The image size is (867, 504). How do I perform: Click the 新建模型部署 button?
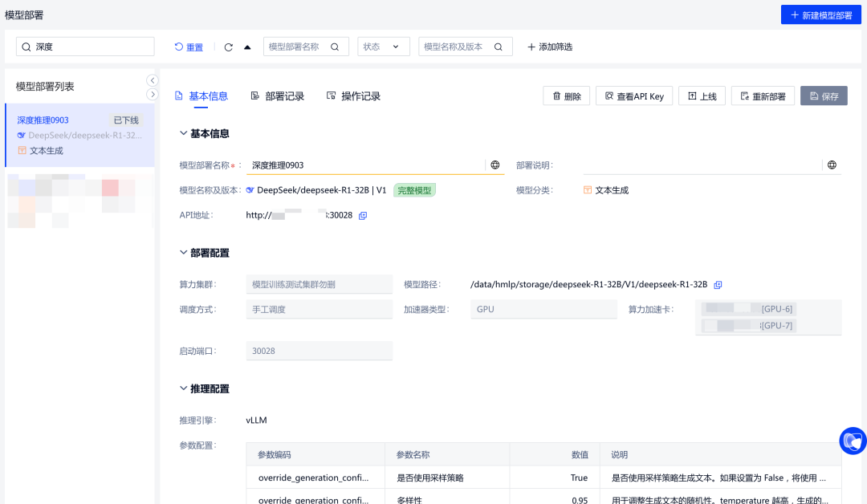pos(820,15)
